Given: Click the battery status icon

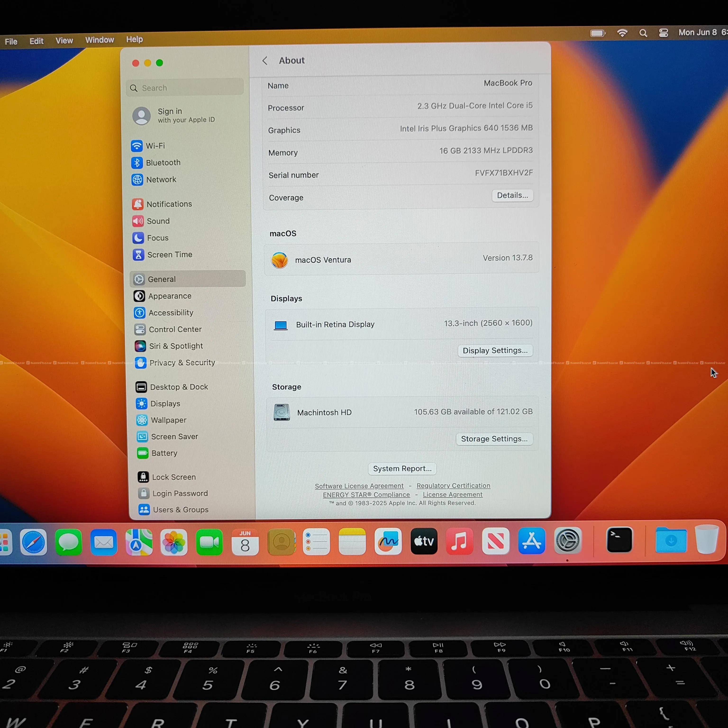Looking at the screenshot, I should [598, 34].
